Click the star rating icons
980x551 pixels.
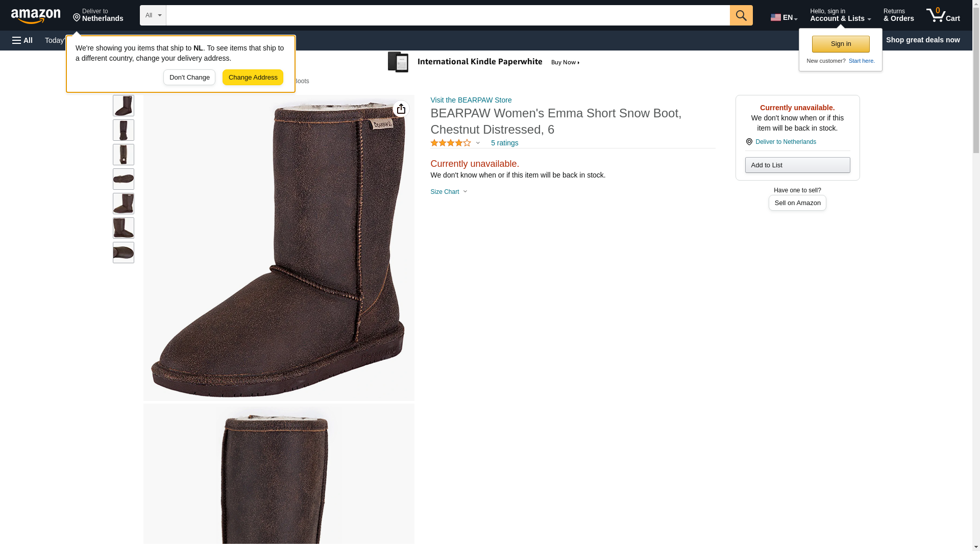[x=450, y=143]
